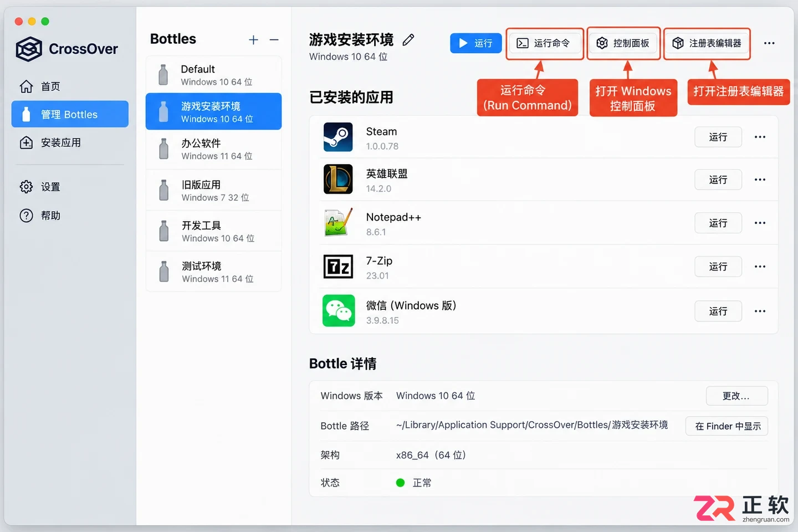Run 英雄联盟 with its 运行 button
This screenshot has height=532, width=798.
click(x=718, y=180)
